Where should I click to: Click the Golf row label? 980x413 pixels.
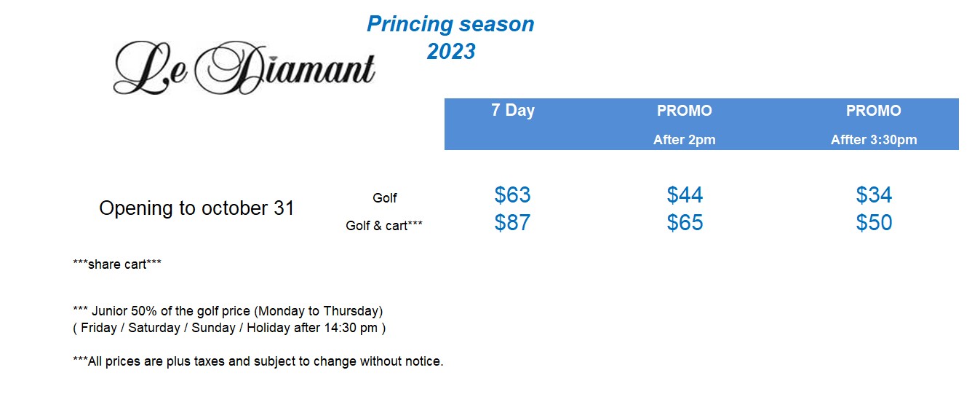point(385,198)
